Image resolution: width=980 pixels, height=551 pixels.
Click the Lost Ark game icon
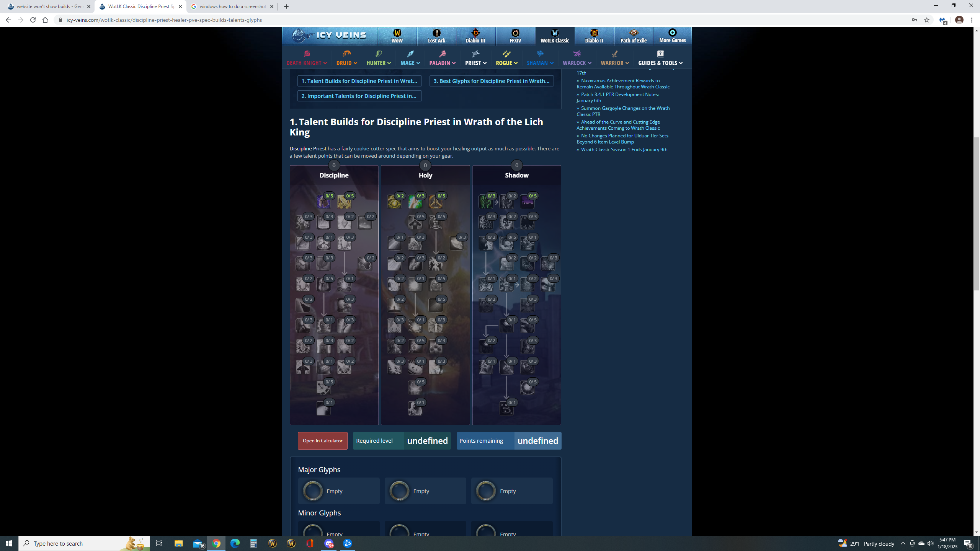(436, 36)
